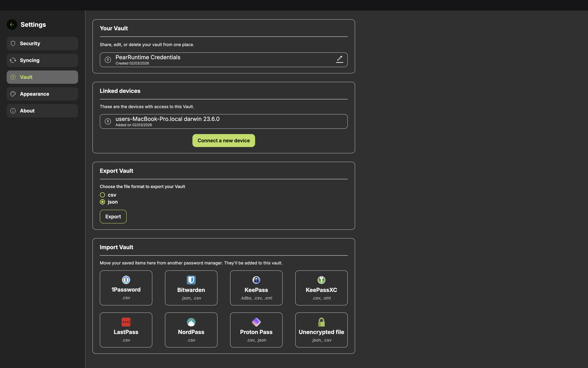The width and height of the screenshot is (588, 368).
Task: Click the pencil edit icon for PearRuntime Credentials
Action: coord(340,59)
